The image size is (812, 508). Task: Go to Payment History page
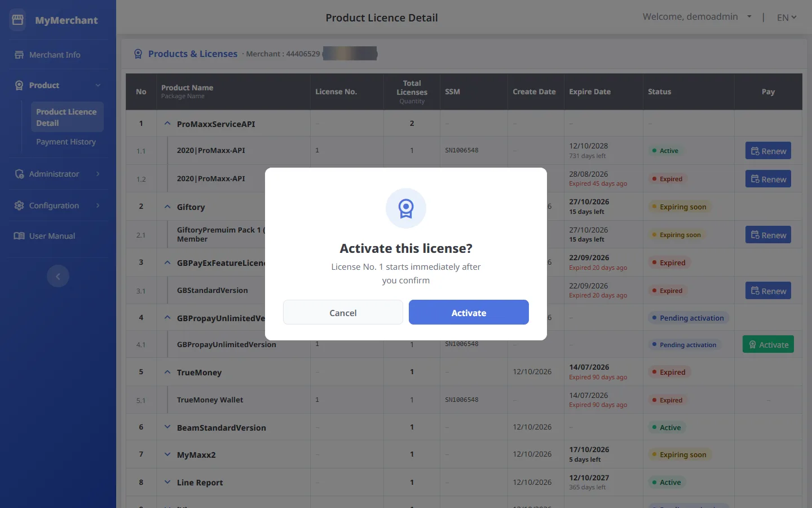(x=66, y=142)
